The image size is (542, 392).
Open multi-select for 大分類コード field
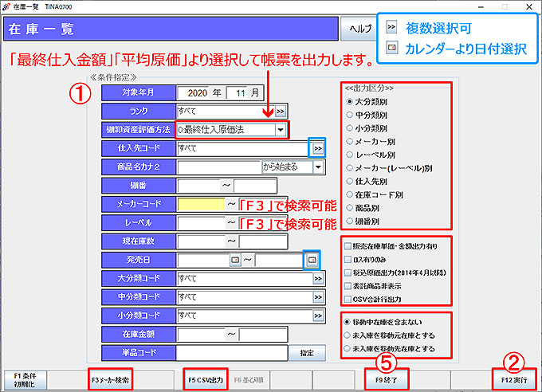click(318, 279)
